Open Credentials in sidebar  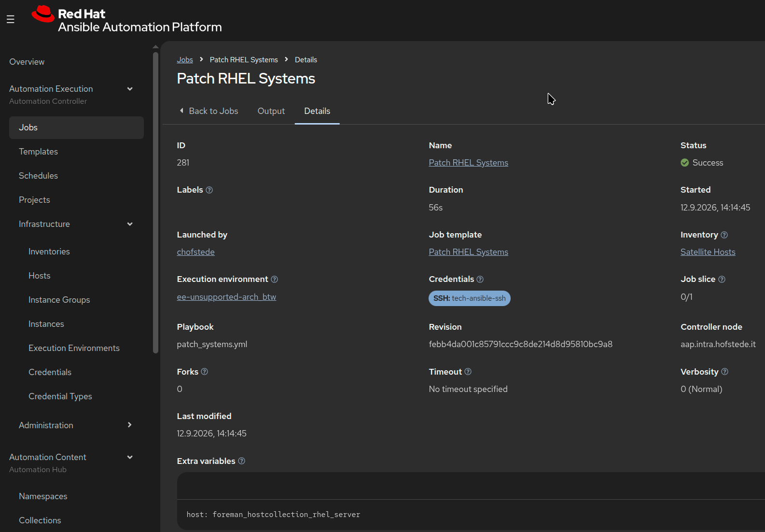[50, 372]
